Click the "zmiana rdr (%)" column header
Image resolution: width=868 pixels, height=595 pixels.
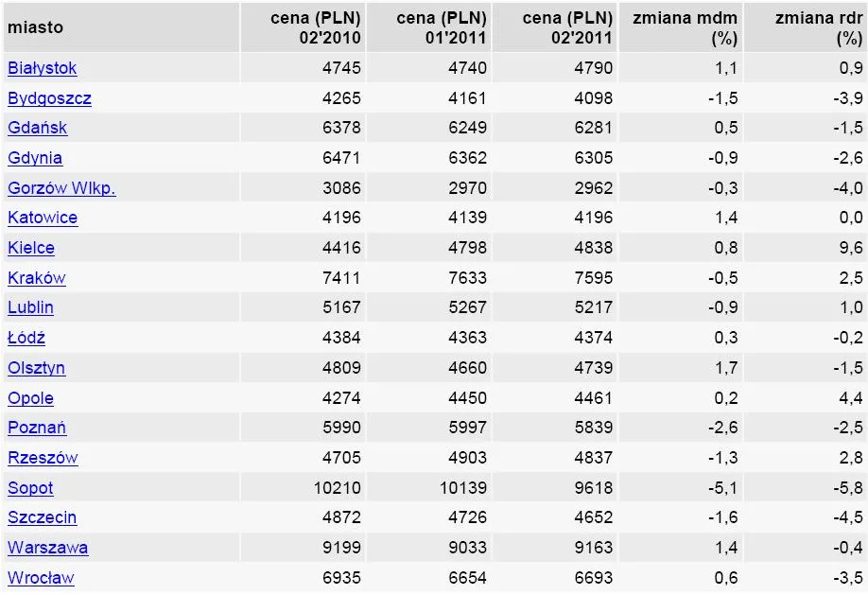click(x=818, y=27)
